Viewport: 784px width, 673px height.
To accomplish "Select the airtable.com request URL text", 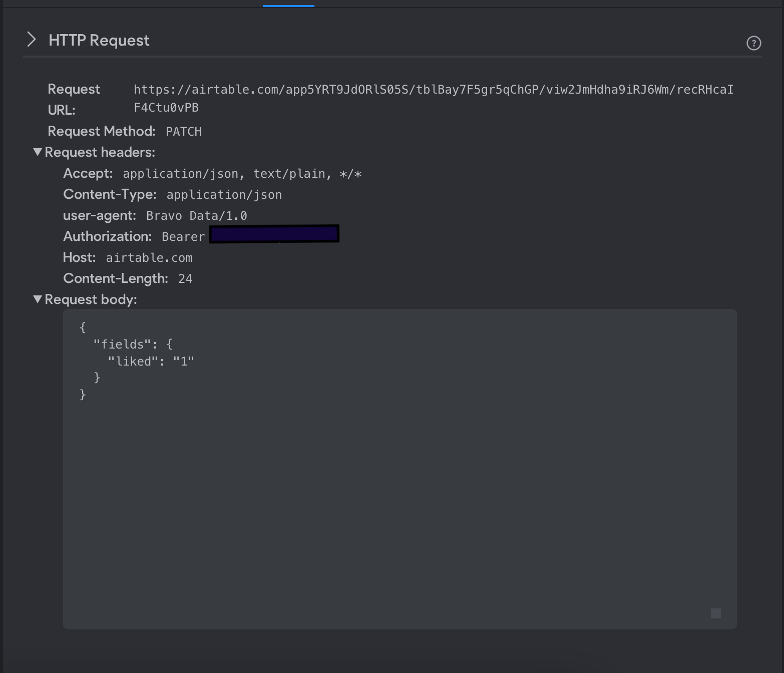I will (x=434, y=99).
